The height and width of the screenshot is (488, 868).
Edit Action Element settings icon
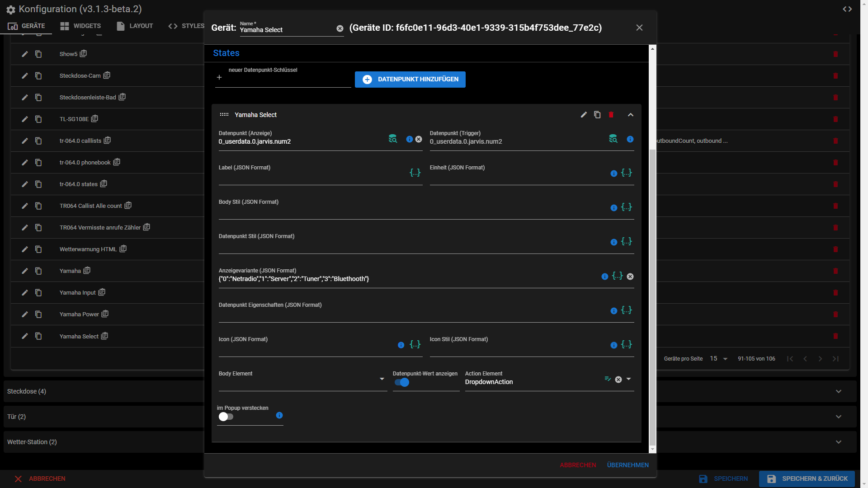(x=608, y=379)
